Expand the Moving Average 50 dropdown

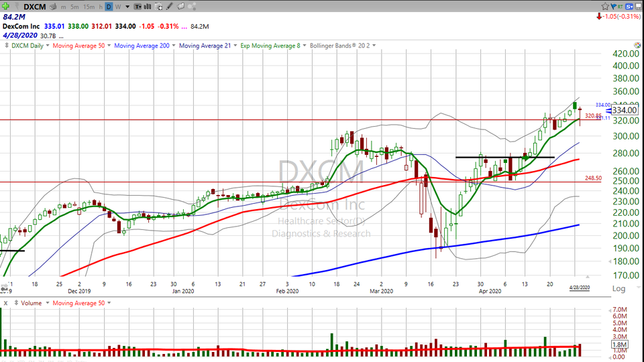(109, 46)
